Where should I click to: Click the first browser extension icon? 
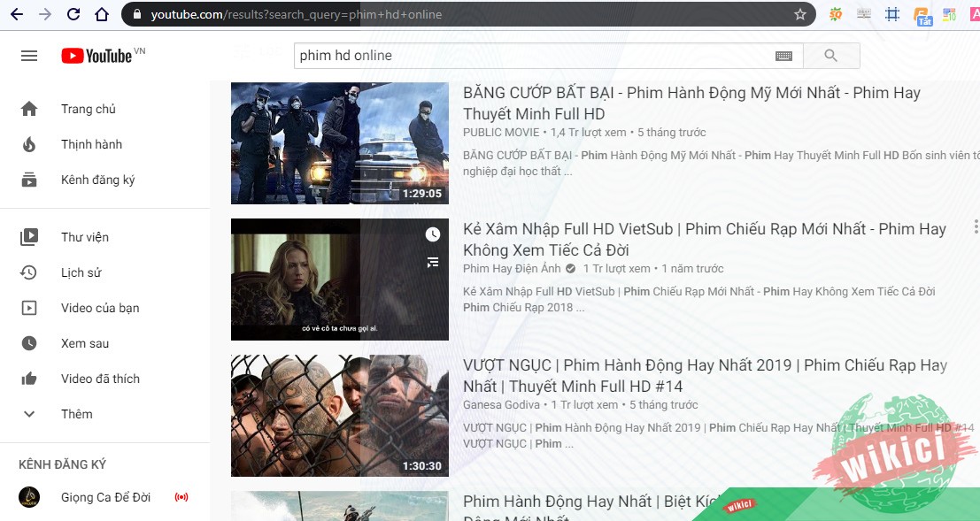pyautogui.click(x=836, y=14)
